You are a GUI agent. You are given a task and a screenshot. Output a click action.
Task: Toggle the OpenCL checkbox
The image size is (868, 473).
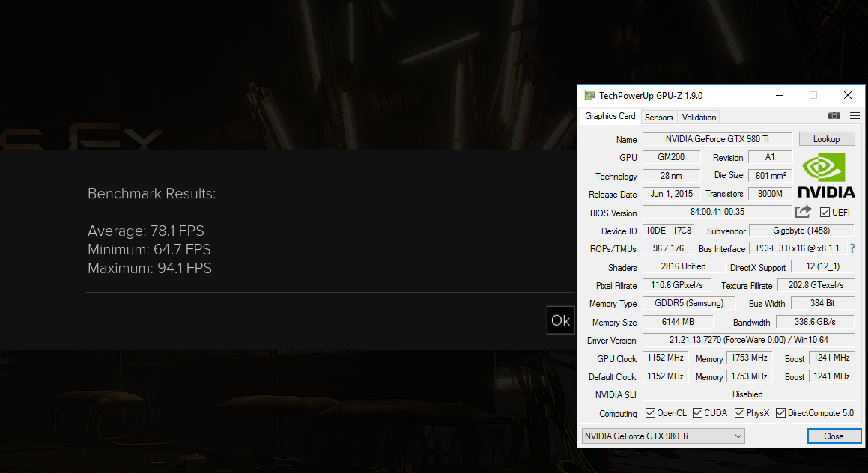651,413
